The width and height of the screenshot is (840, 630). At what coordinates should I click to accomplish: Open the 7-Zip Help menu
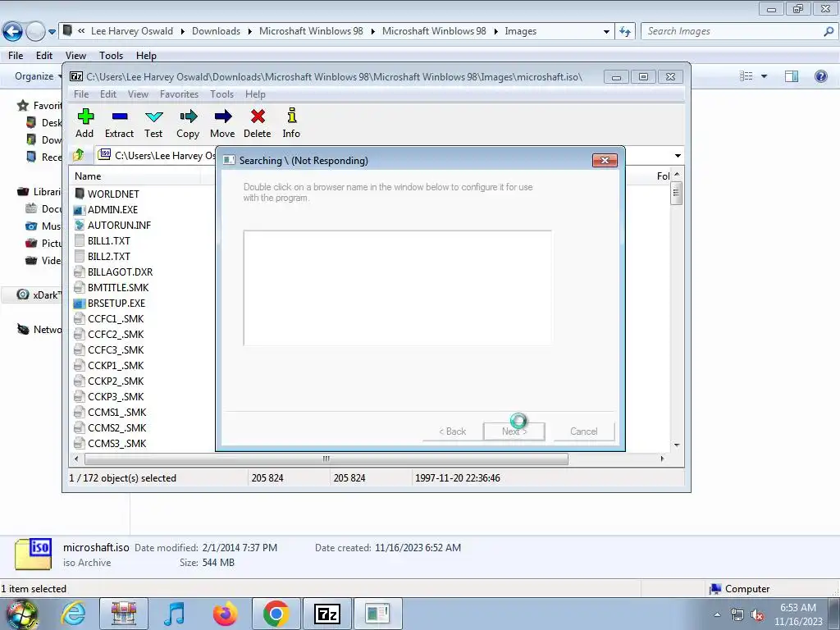[x=255, y=94]
